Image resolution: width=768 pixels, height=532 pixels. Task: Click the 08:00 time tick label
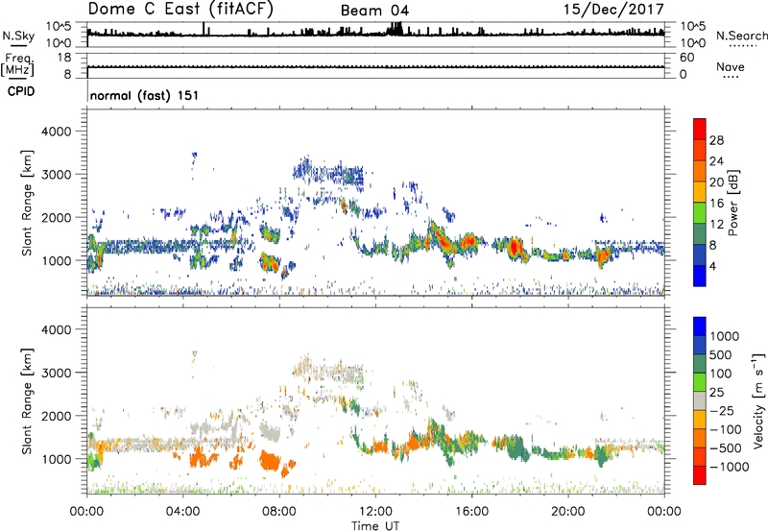pos(278,512)
